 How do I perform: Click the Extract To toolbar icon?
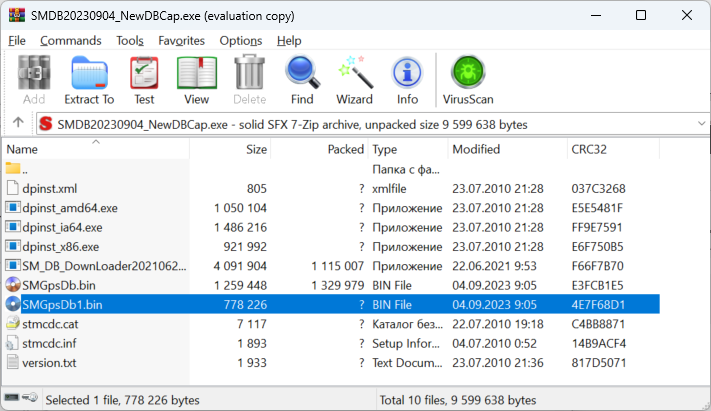pyautogui.click(x=89, y=80)
